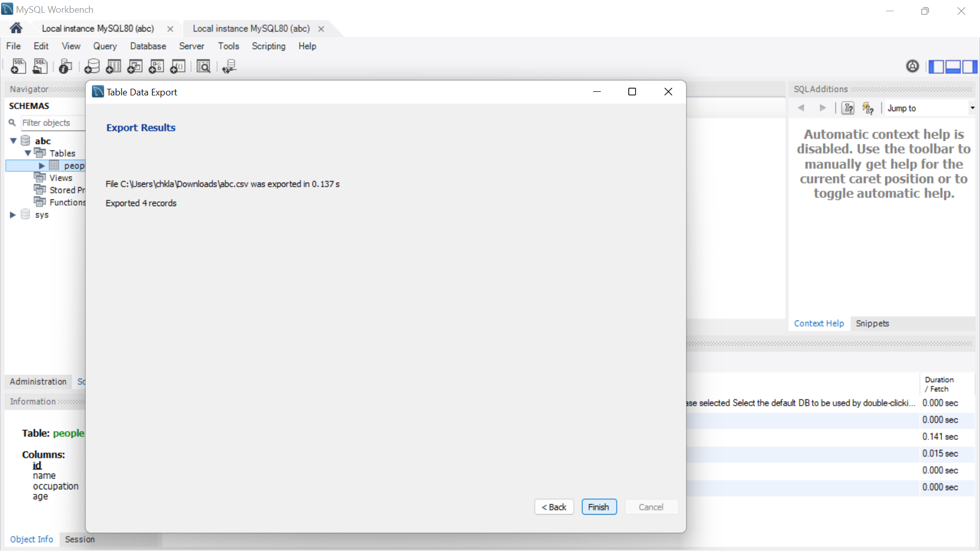
Task: Go back in the export wizard
Action: pyautogui.click(x=554, y=507)
